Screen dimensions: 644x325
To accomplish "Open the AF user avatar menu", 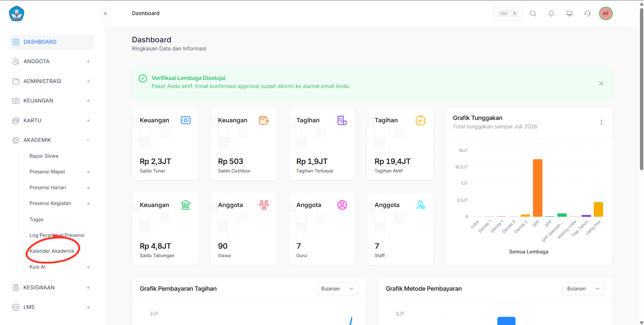I will [605, 13].
